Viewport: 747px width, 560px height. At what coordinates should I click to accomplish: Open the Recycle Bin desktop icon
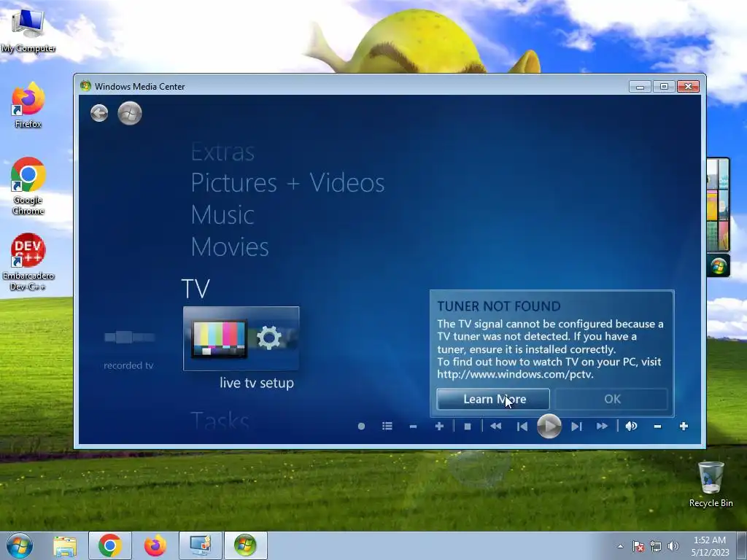711,484
